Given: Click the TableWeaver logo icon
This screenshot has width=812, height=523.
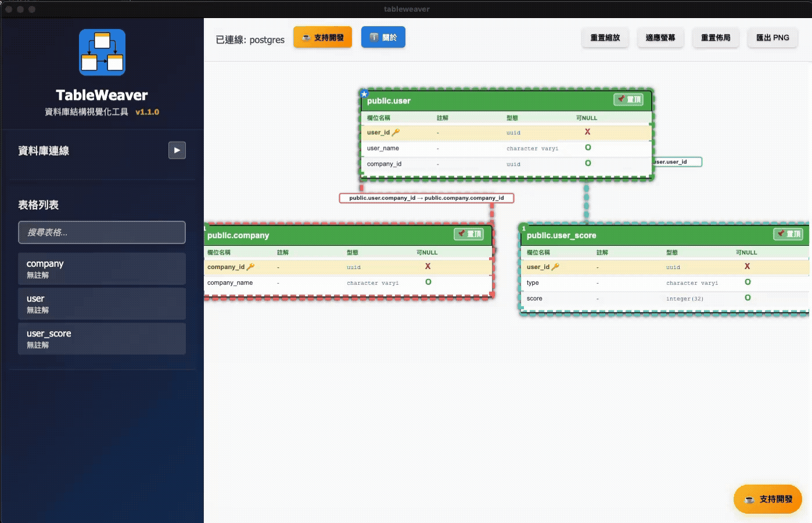Looking at the screenshot, I should tap(102, 52).
